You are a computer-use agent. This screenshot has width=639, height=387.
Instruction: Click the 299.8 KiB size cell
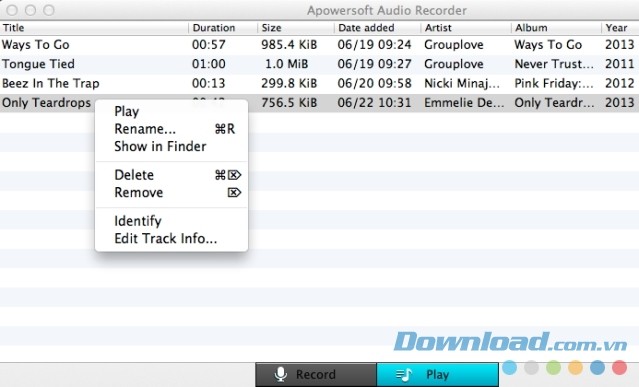(289, 83)
